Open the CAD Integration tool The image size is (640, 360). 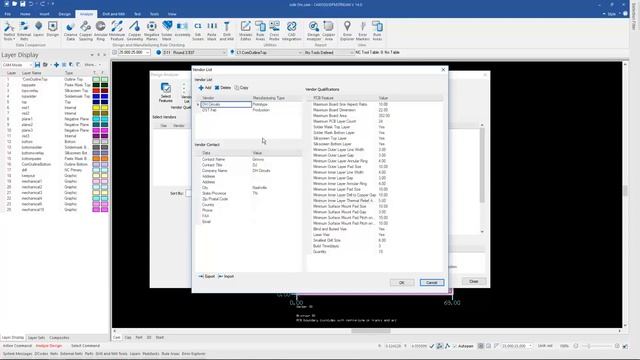click(x=291, y=31)
